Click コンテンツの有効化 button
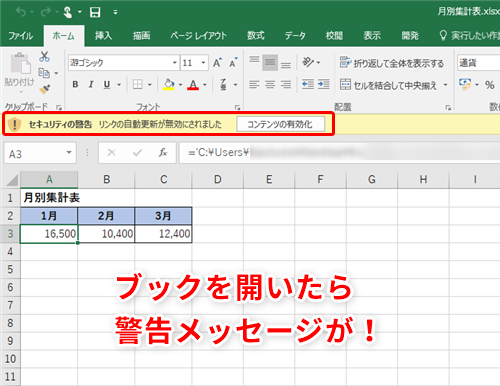 (x=280, y=124)
